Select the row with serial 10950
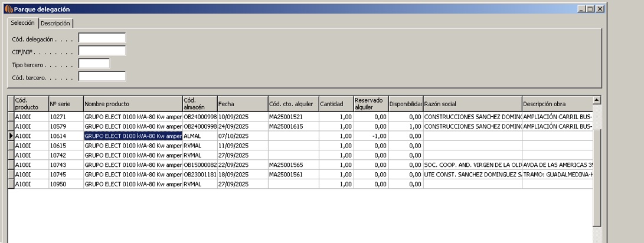 66,184
